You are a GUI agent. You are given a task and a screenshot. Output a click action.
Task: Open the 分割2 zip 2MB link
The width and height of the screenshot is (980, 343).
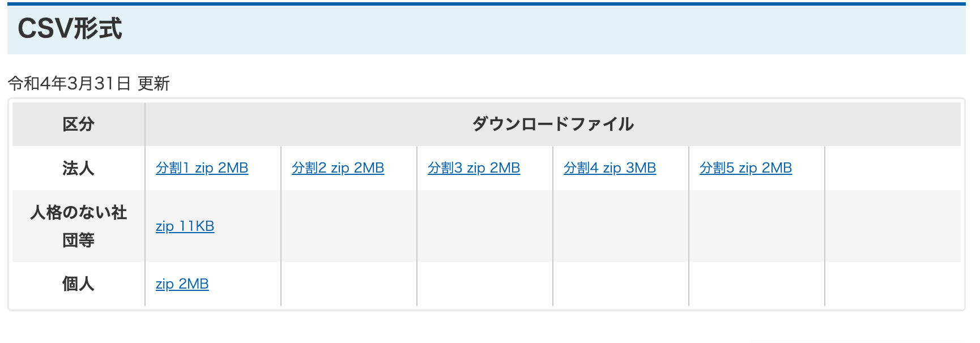338,168
